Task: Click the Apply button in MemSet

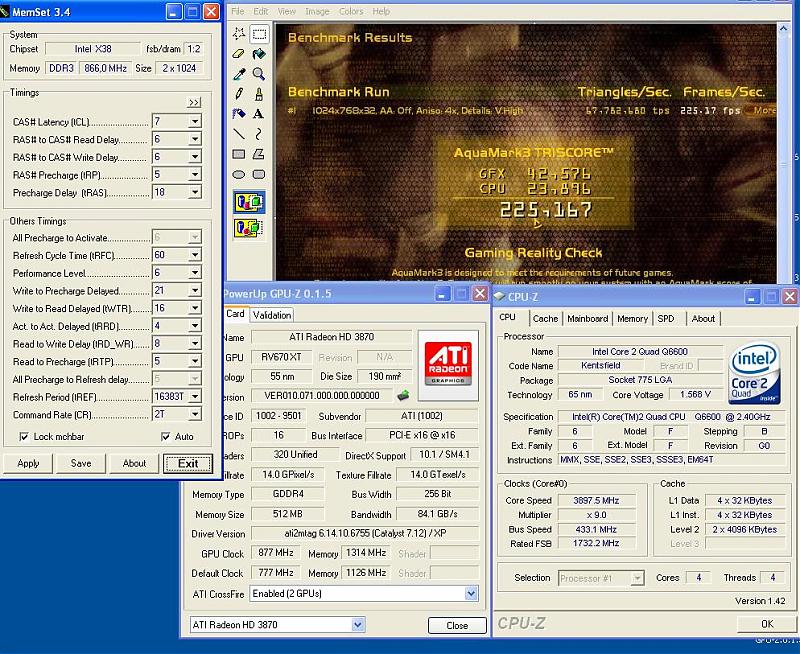Action: [x=29, y=463]
